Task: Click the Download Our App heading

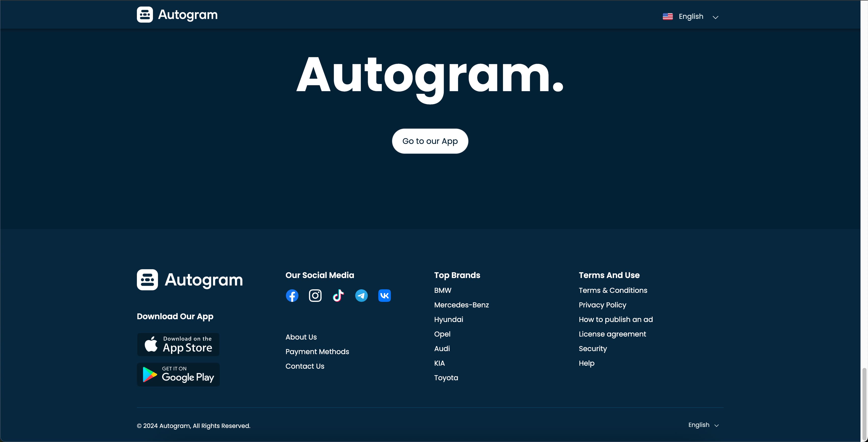Action: 175,316
